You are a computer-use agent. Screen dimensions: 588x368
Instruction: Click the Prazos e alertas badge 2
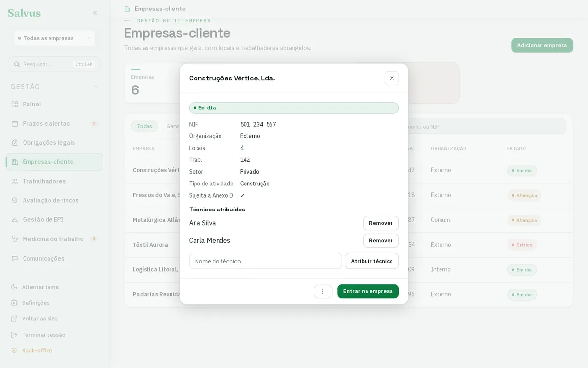pos(94,124)
